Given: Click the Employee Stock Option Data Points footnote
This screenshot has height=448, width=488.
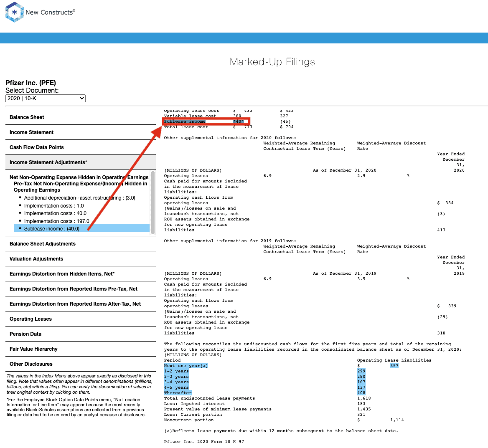Looking at the screenshot, I should click(76, 407).
